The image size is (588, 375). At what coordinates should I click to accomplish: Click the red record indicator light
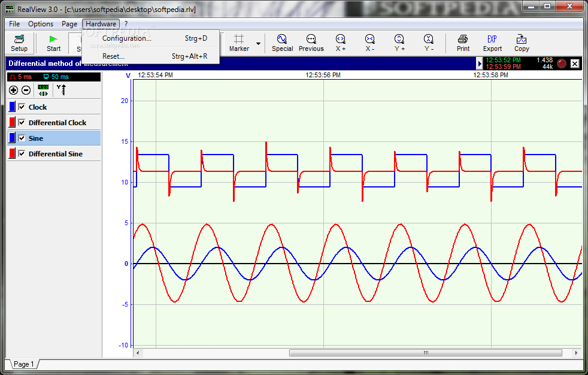click(562, 63)
